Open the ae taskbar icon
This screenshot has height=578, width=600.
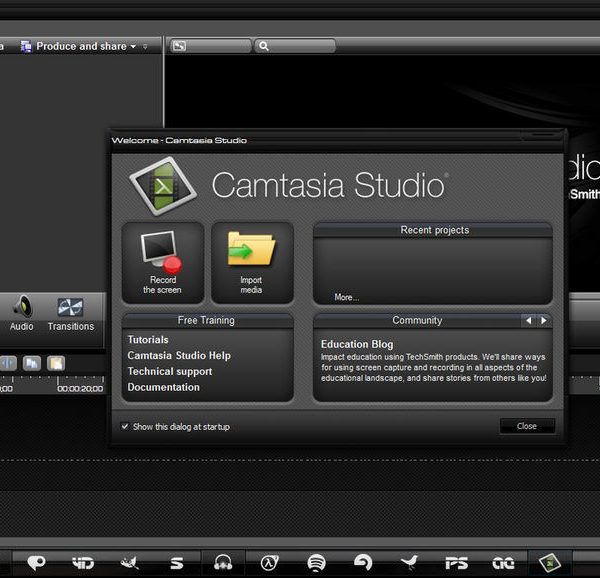point(503,563)
